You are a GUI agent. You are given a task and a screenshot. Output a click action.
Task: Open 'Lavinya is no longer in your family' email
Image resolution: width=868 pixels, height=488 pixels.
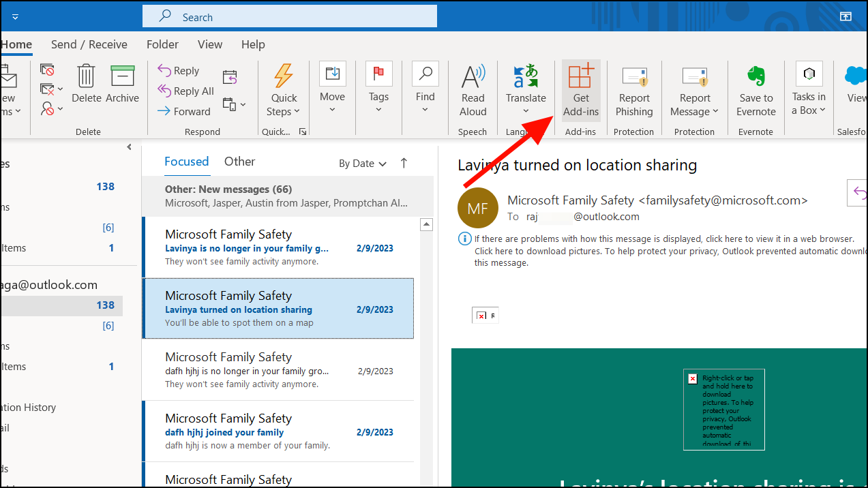[280, 247]
